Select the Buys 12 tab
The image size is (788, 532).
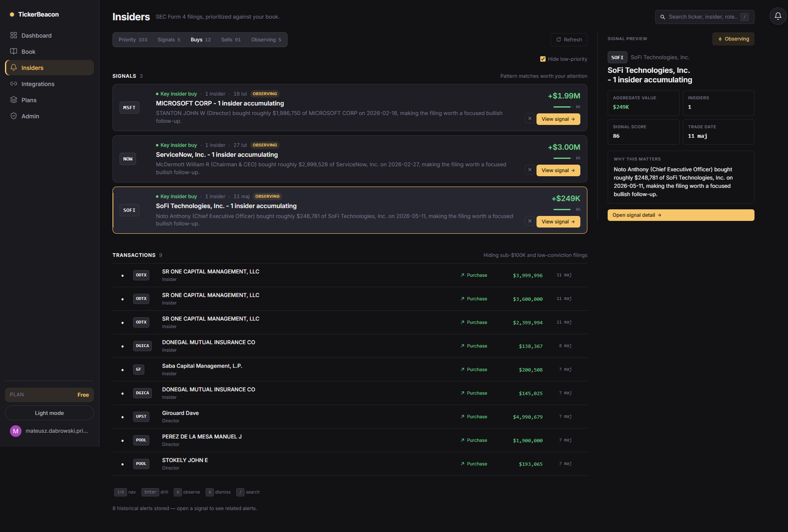[x=201, y=40]
